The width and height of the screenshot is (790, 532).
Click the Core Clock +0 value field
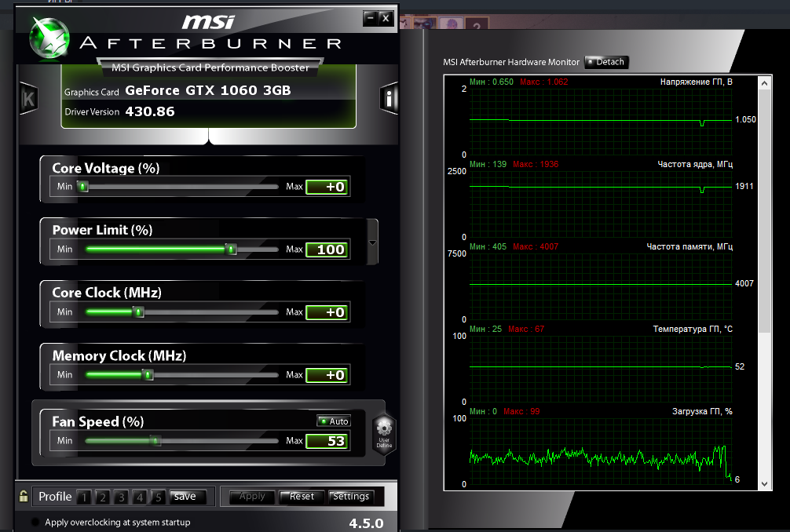tap(327, 312)
